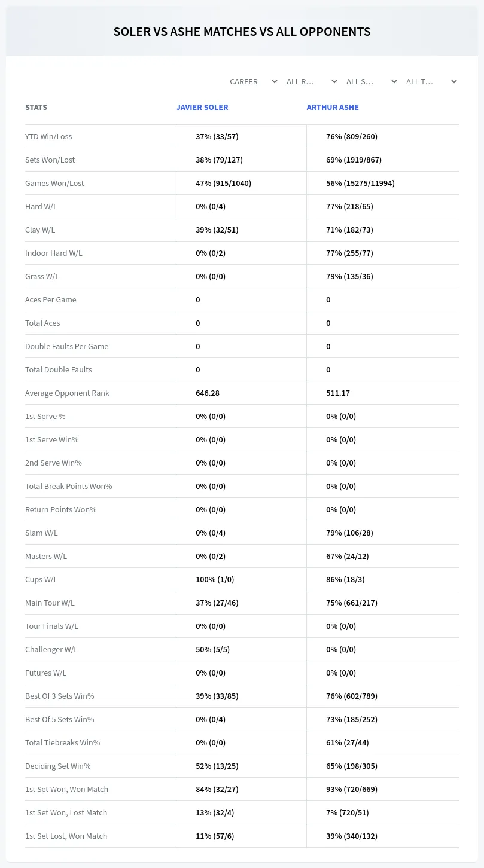
Task: Open Javier Soler player link
Action: (x=202, y=108)
